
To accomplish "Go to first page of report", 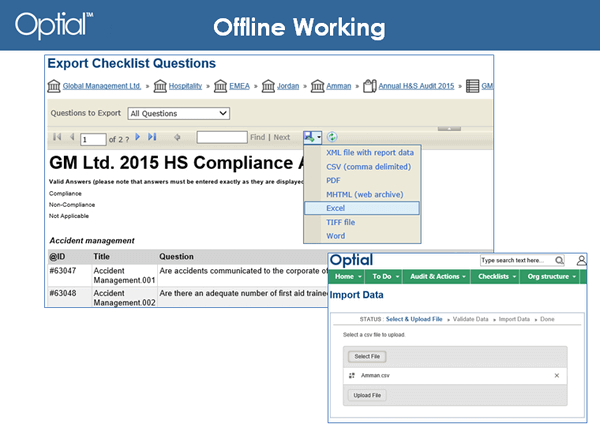I will pos(57,137).
